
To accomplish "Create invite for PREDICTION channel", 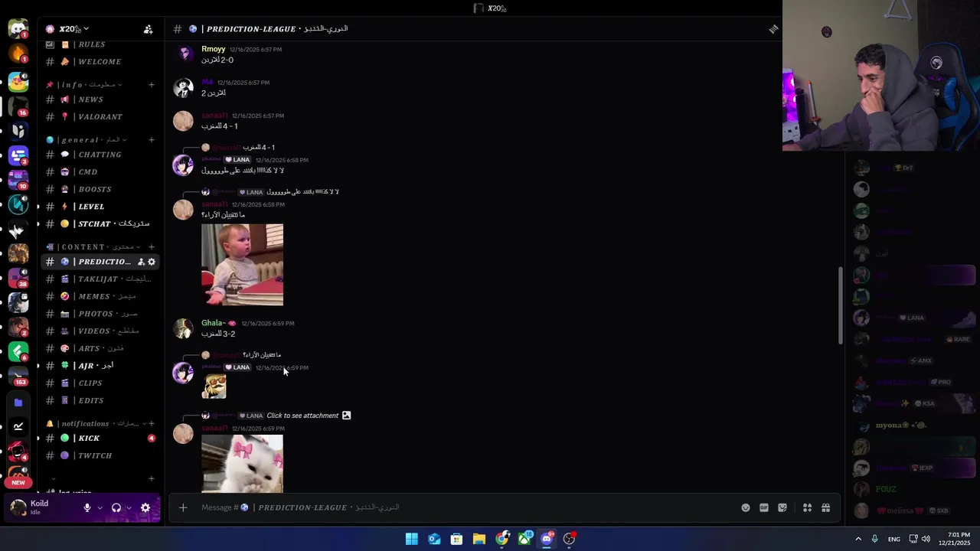I will point(141,262).
